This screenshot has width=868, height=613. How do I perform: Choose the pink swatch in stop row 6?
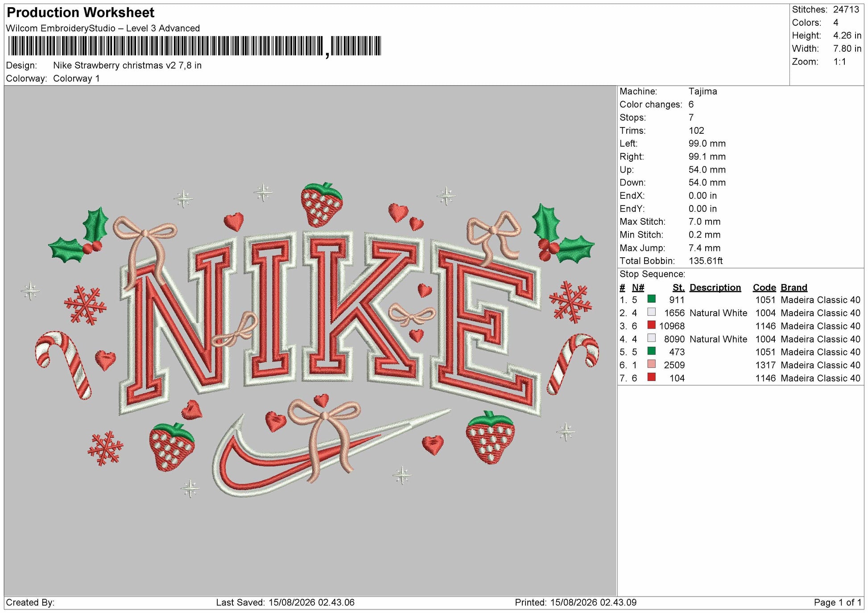click(652, 364)
